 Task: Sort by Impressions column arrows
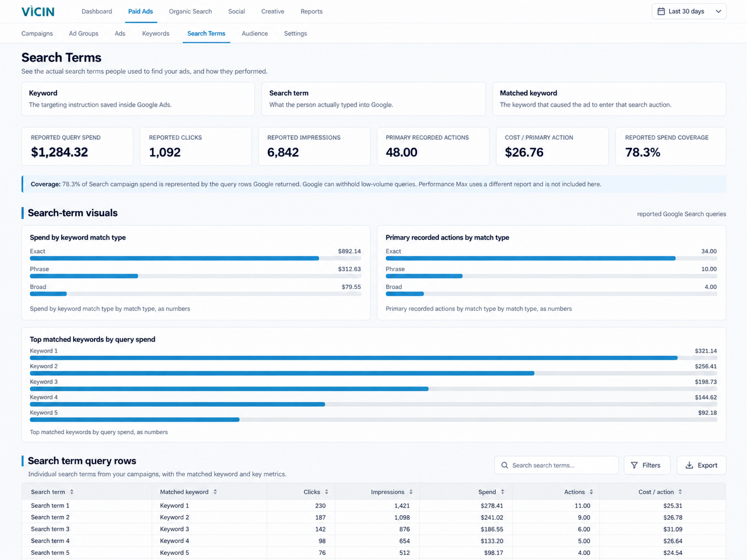click(x=411, y=492)
